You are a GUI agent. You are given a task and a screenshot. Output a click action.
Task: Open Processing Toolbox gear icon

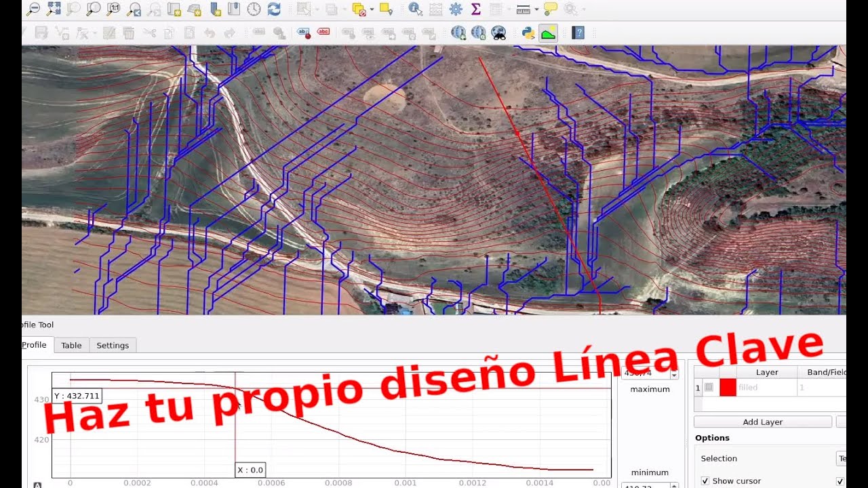pyautogui.click(x=456, y=9)
